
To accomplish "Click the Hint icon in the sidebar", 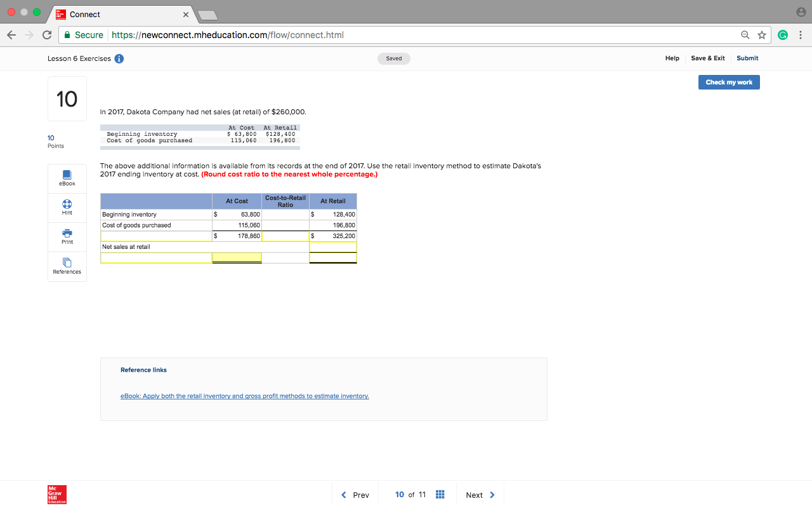I will click(67, 208).
